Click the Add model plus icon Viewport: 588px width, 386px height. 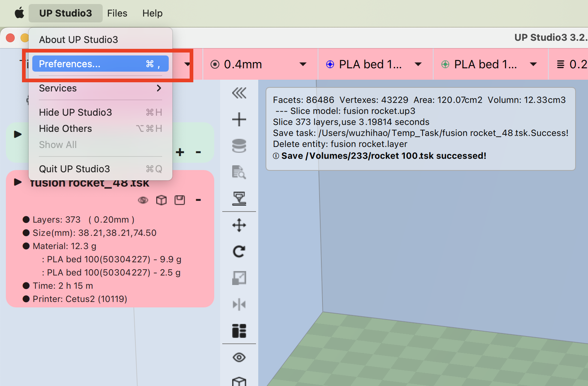point(239,119)
